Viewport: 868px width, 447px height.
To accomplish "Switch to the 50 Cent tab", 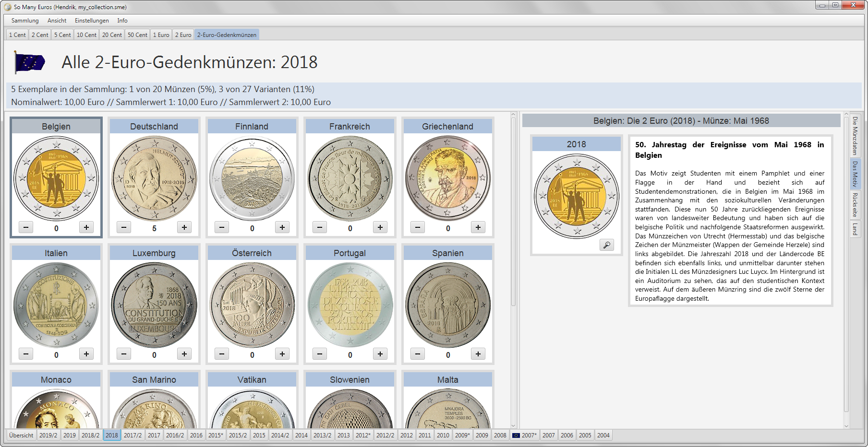I will click(137, 35).
